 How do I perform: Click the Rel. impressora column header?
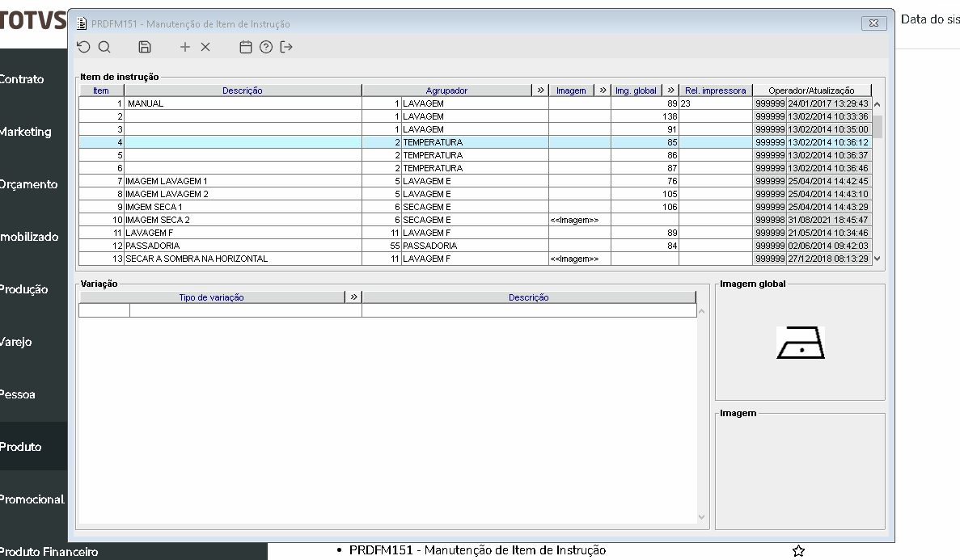(x=716, y=91)
